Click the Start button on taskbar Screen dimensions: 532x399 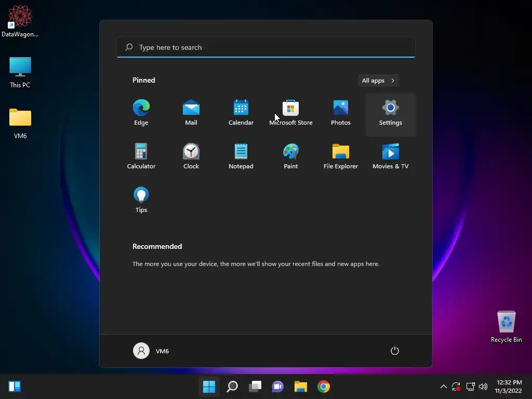coord(209,387)
